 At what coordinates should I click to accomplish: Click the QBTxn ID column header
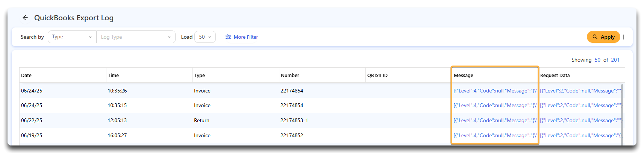tap(377, 75)
